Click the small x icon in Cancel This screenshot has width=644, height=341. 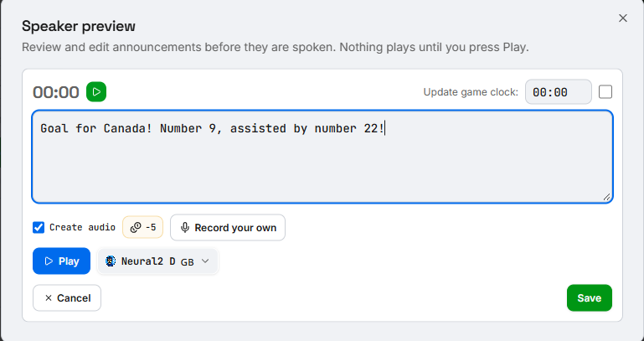pos(49,298)
